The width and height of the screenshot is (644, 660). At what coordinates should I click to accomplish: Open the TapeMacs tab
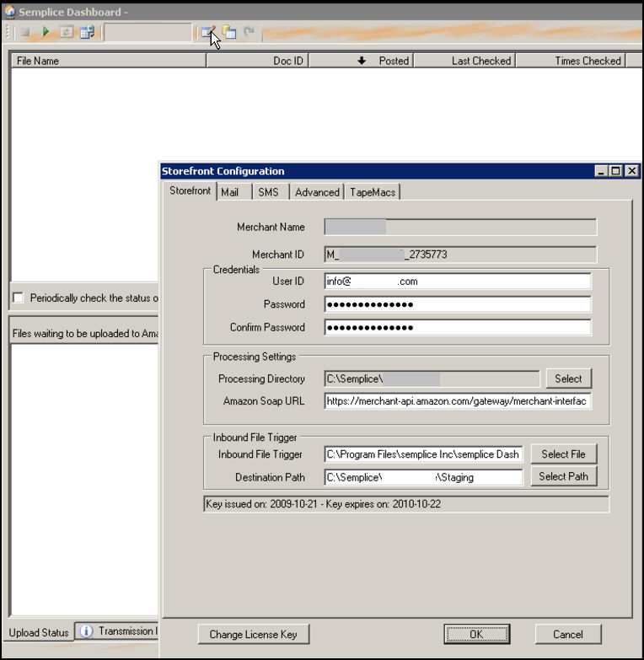coord(373,192)
